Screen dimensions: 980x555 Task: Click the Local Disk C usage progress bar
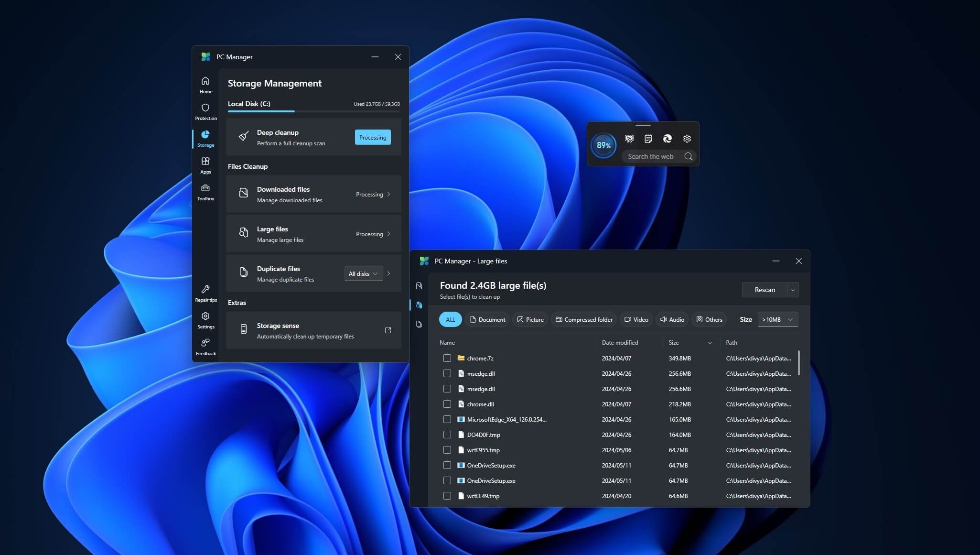click(313, 111)
